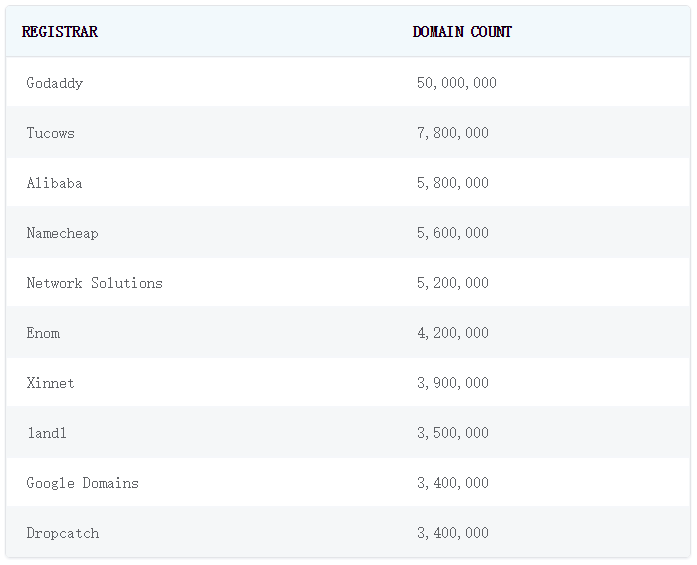This screenshot has height=565, width=697.
Task: Click the 7,800,000 count for Tucows
Action: click(x=452, y=133)
